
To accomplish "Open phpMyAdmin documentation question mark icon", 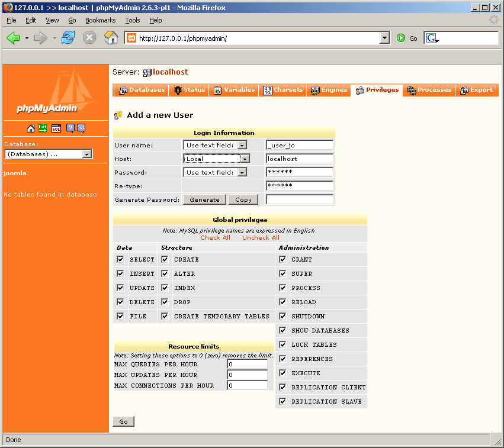I will coord(70,128).
